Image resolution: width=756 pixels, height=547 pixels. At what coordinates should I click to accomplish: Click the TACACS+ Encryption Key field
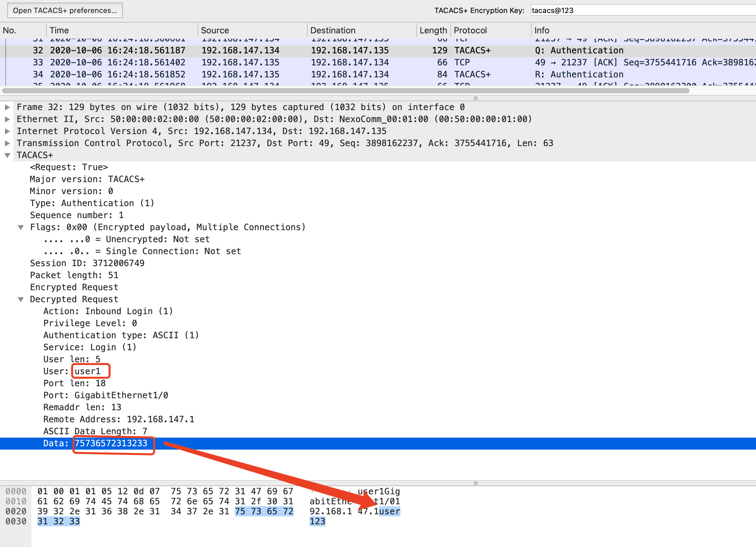pyautogui.click(x=643, y=10)
